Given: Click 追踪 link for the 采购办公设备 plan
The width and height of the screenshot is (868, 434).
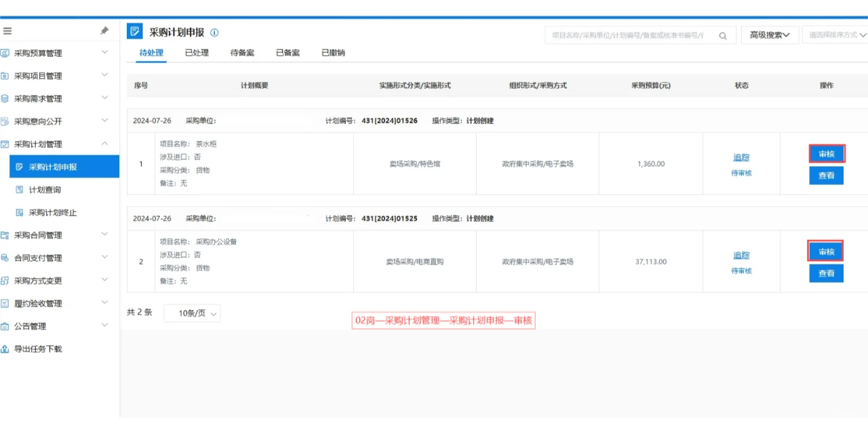Looking at the screenshot, I should 741,256.
